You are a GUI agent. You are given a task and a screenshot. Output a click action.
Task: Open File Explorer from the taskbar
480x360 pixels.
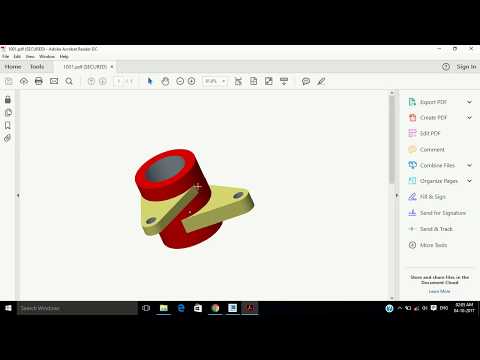(x=164, y=308)
